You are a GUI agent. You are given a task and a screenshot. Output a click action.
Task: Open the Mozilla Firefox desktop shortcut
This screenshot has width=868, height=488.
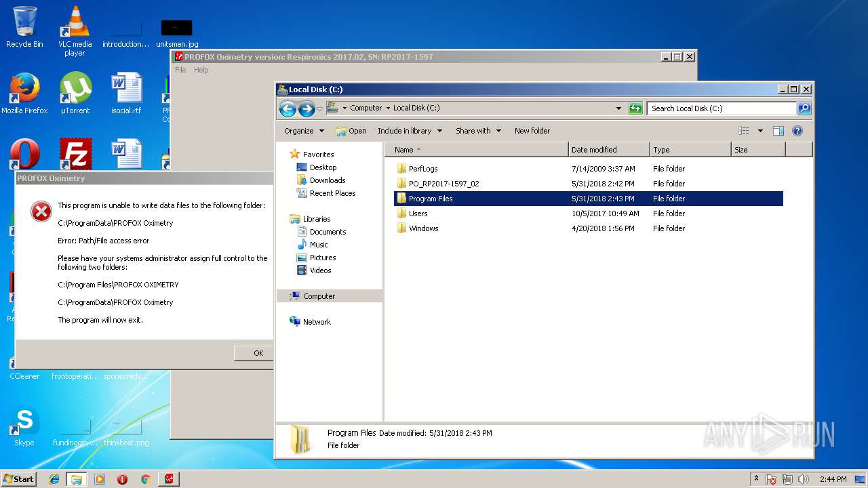(24, 94)
